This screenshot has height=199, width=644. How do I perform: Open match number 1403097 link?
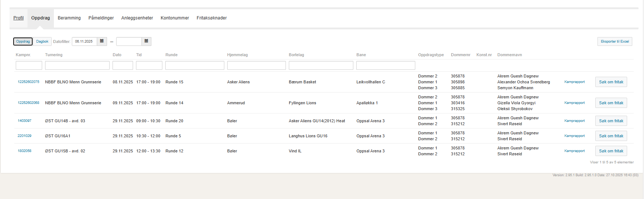pyautogui.click(x=25, y=121)
